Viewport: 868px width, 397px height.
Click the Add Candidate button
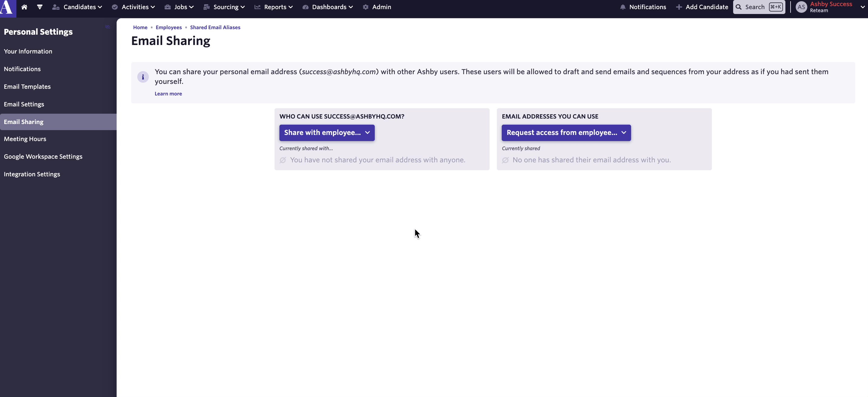pos(702,7)
